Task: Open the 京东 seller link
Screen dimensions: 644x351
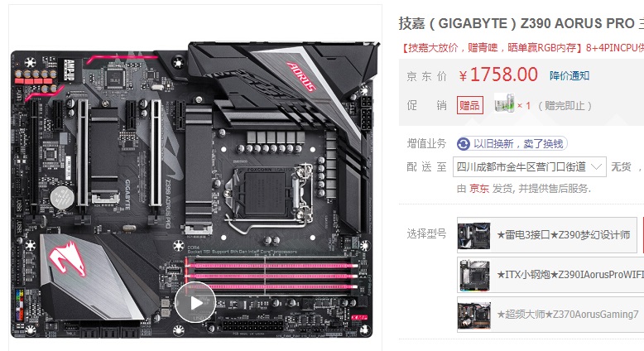Action: pyautogui.click(x=479, y=189)
